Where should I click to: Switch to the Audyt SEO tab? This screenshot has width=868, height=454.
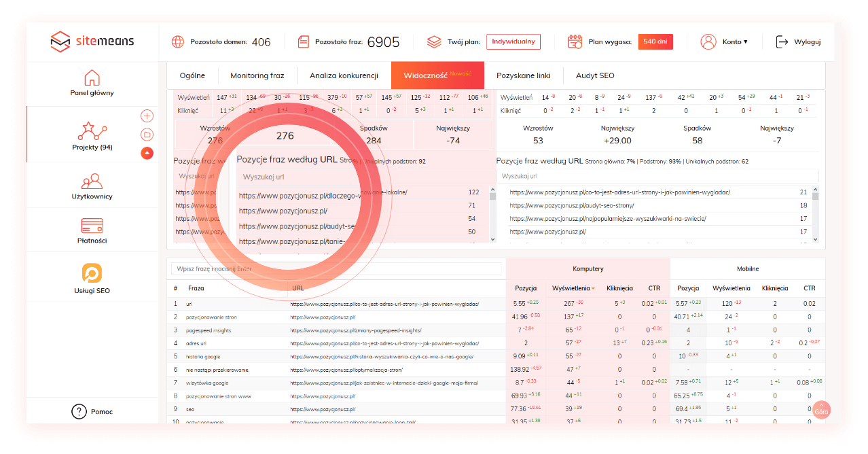click(595, 75)
